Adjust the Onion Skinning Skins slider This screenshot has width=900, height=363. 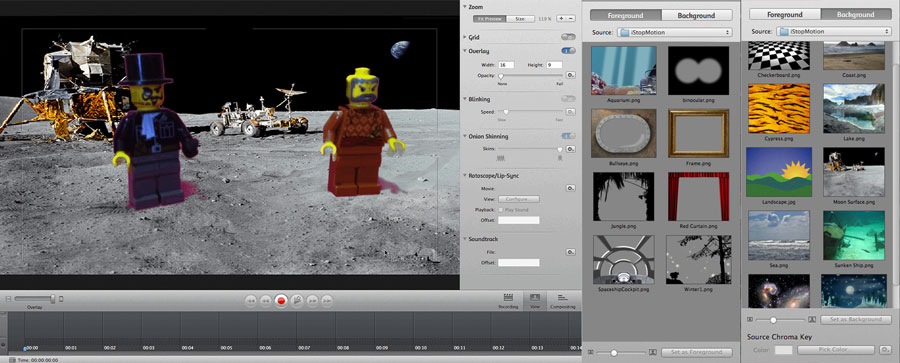531,149
